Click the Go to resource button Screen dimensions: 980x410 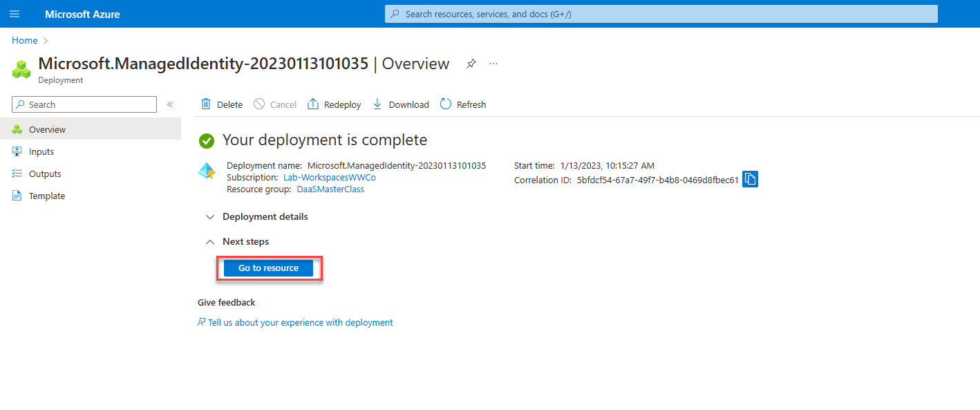[x=269, y=268]
